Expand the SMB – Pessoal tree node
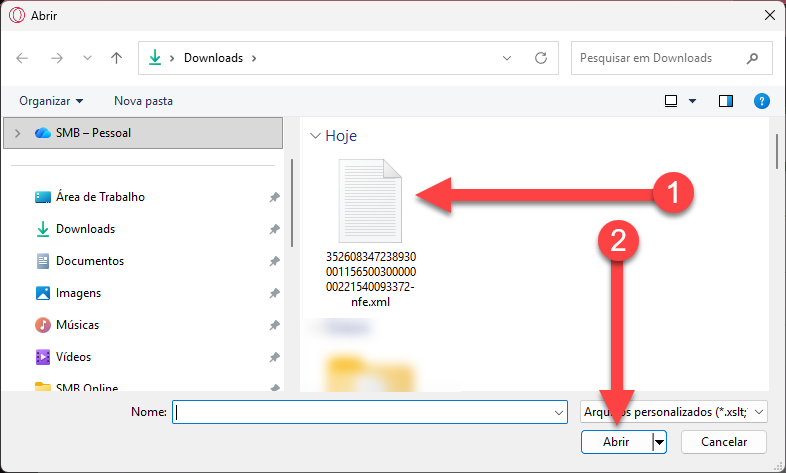The height and width of the screenshot is (473, 786). (18, 133)
